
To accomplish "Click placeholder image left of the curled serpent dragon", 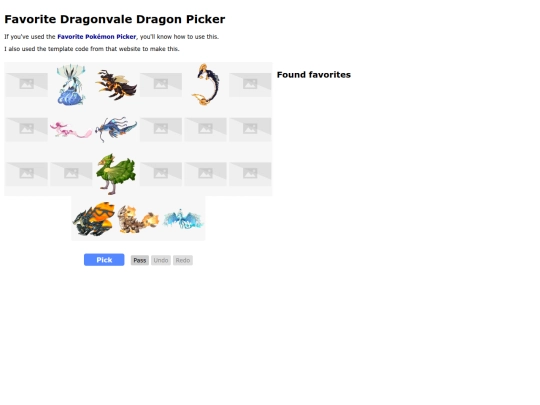I will [x=161, y=84].
